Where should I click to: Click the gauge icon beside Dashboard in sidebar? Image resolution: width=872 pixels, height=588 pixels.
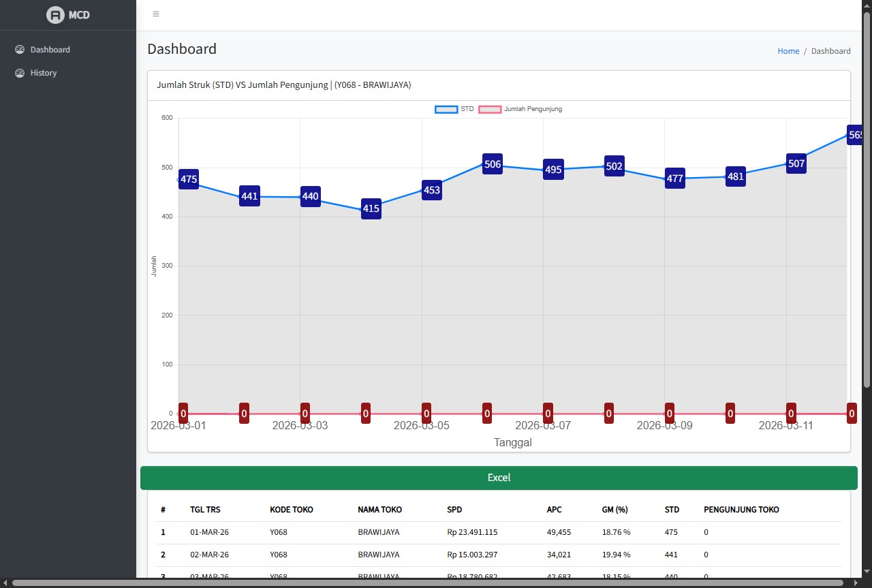pos(20,50)
